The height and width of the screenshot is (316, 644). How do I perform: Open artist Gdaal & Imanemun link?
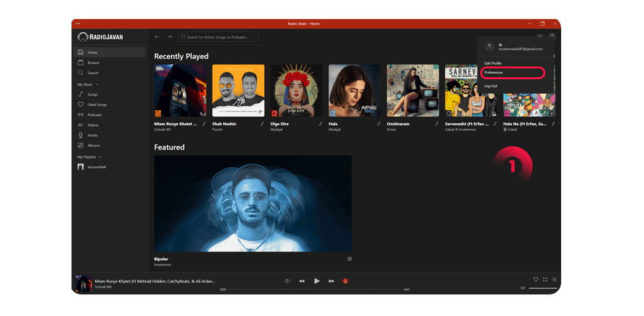point(460,129)
